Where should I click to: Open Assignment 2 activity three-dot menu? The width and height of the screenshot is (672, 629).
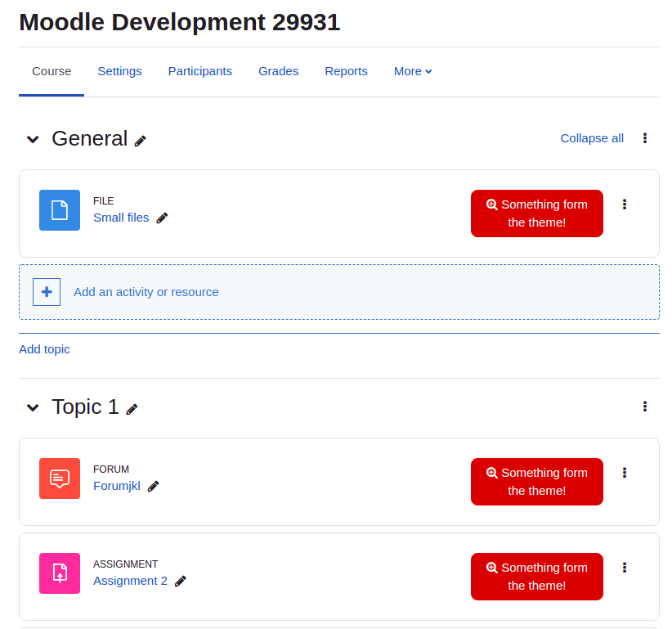point(625,568)
